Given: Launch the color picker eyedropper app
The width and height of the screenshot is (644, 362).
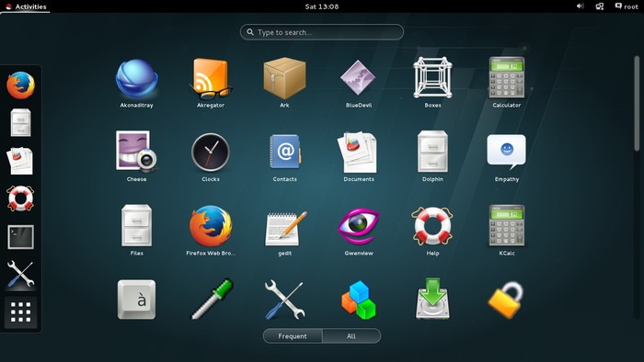Looking at the screenshot, I should pos(213,300).
